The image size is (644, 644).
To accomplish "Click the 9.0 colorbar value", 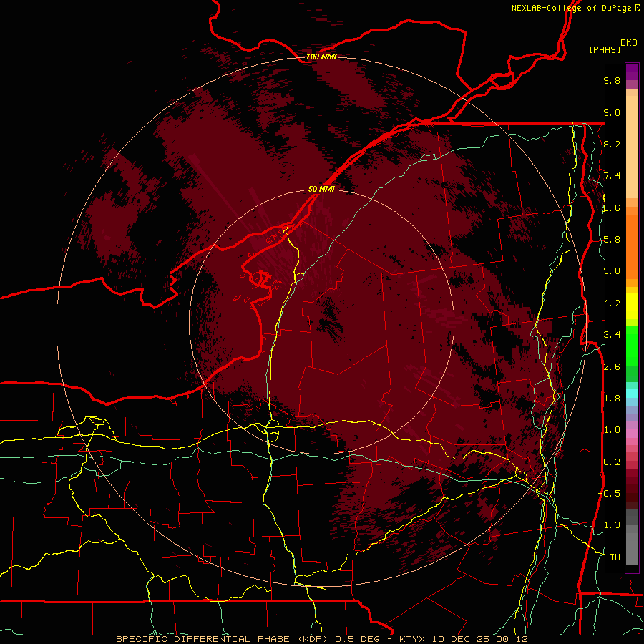I will click(612, 112).
